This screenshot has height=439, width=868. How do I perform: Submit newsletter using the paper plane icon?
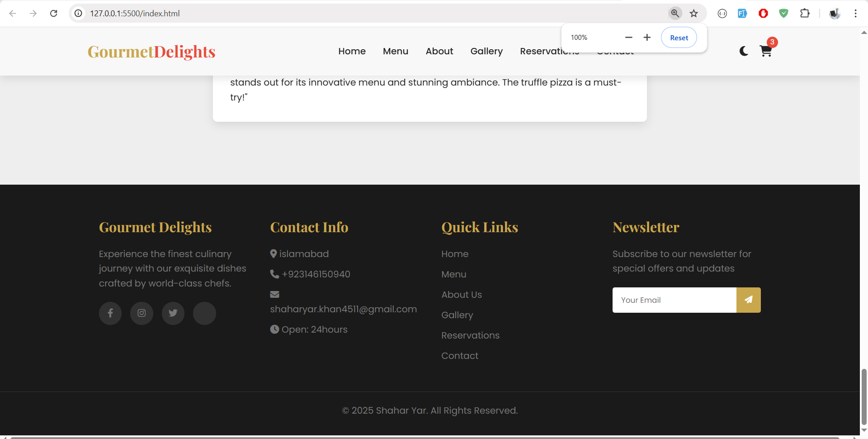coord(748,300)
